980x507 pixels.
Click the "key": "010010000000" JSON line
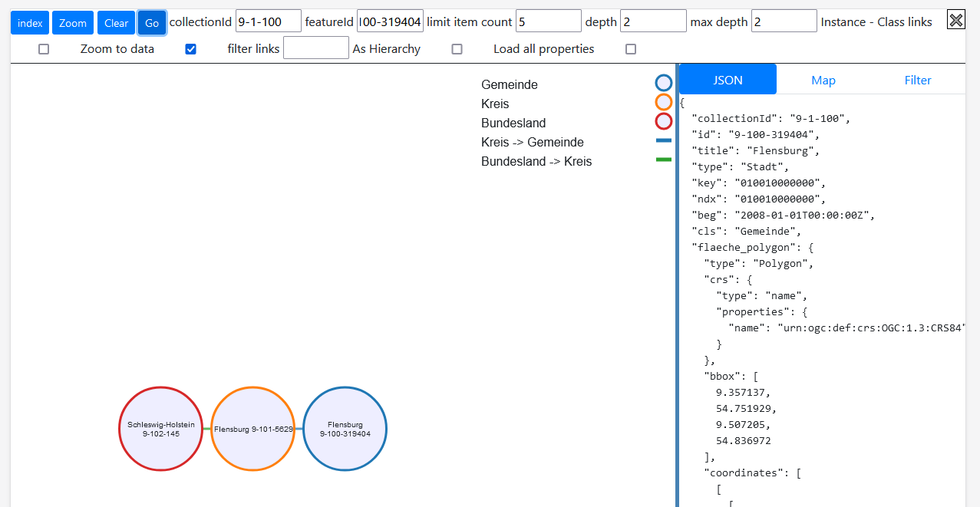[759, 183]
